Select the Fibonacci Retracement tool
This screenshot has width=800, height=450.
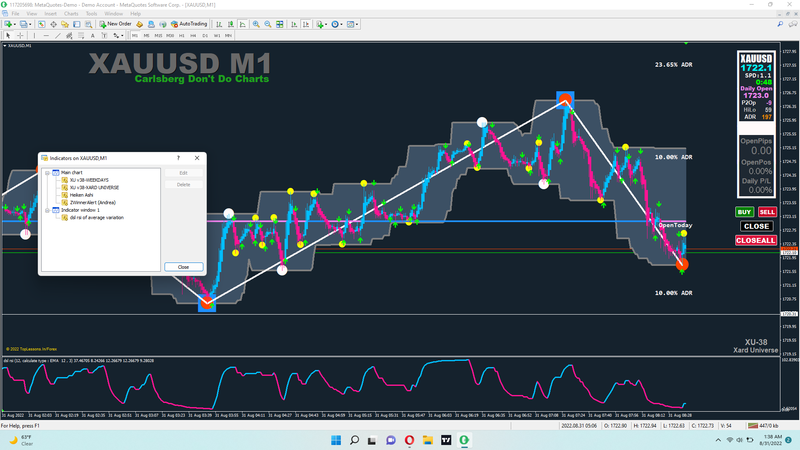[81, 36]
